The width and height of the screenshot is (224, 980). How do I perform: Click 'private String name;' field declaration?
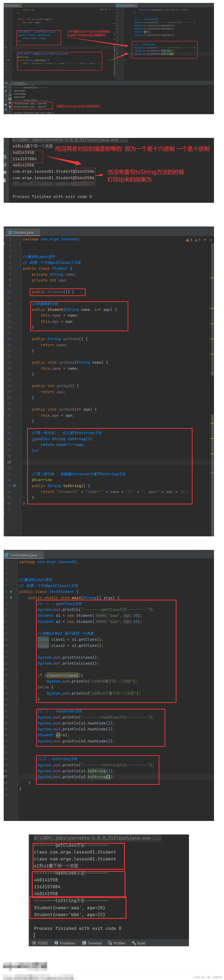coord(54,275)
